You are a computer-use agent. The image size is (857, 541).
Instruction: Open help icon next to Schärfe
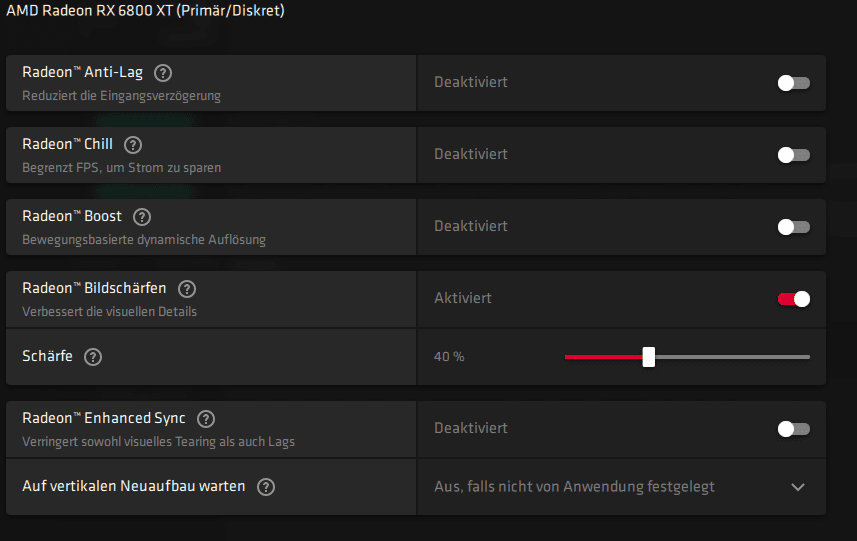[93, 357]
